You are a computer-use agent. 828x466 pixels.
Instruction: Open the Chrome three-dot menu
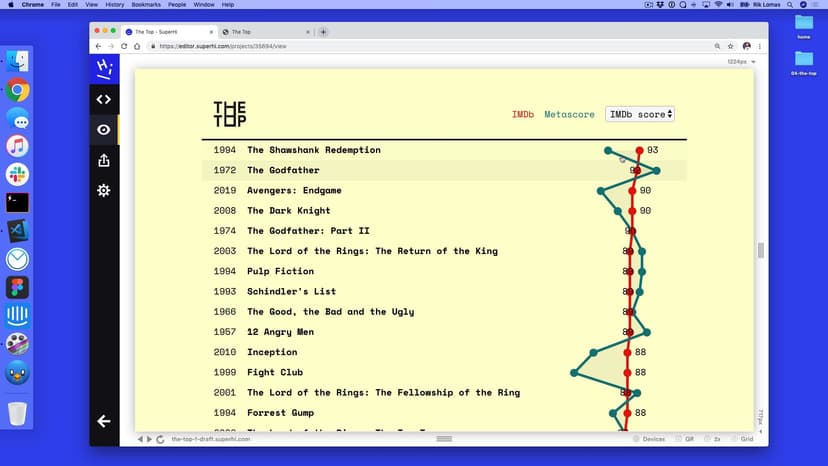coord(760,46)
